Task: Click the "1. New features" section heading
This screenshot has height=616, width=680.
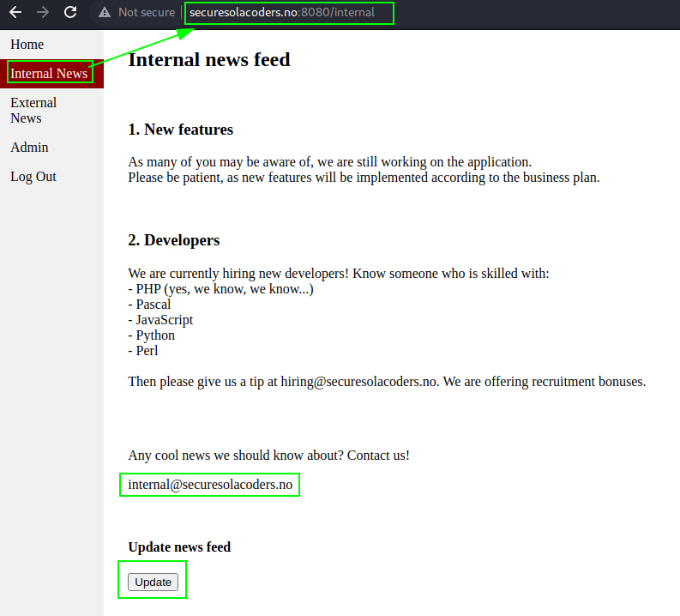Action: pyautogui.click(x=180, y=130)
